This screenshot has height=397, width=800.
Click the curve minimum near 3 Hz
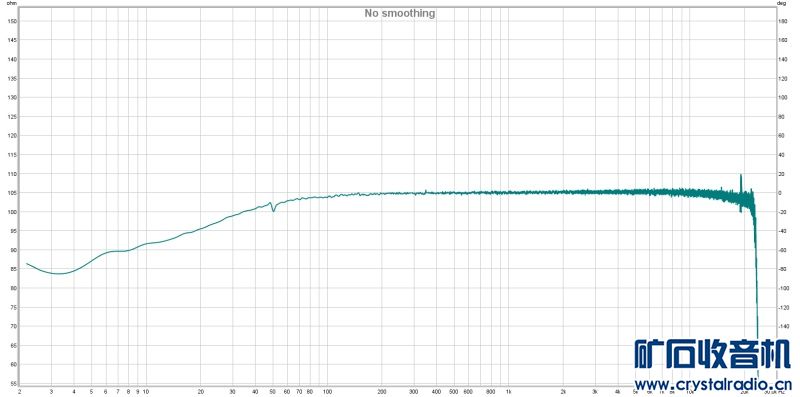[58, 274]
